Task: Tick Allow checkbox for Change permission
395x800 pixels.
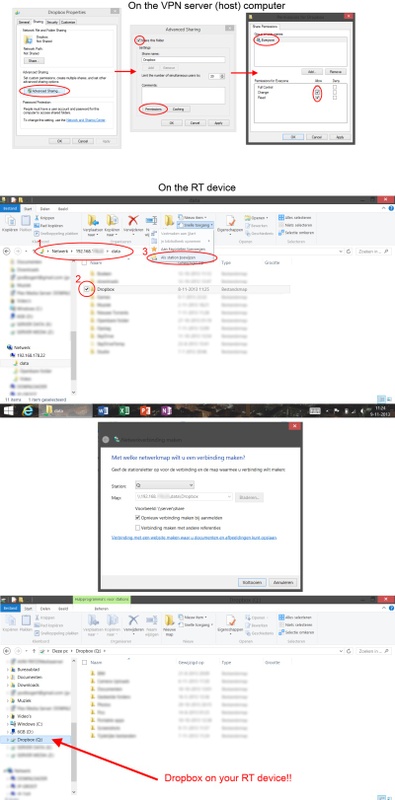Action: click(318, 92)
